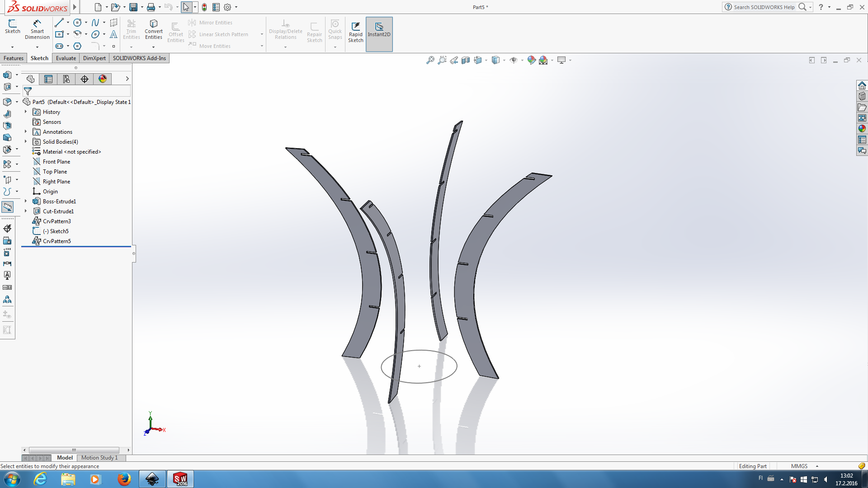Switch to the Evaluate tab
This screenshot has width=868, height=488.
click(66, 58)
